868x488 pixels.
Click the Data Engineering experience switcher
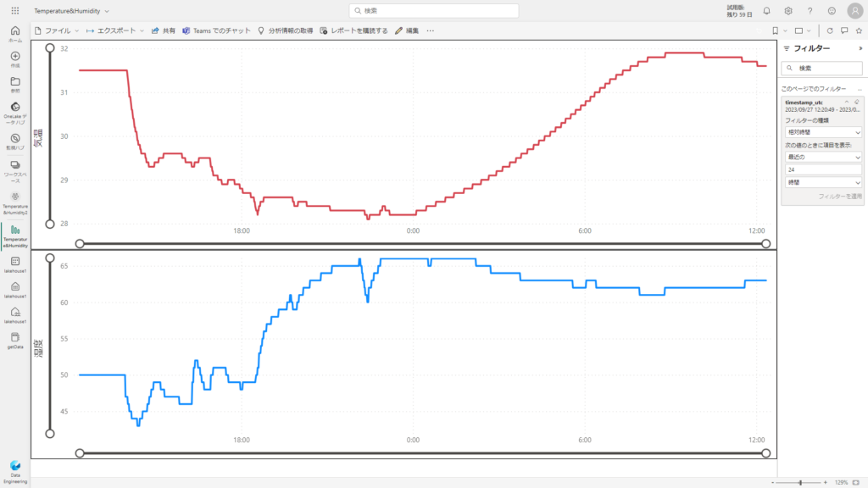pos(14,470)
